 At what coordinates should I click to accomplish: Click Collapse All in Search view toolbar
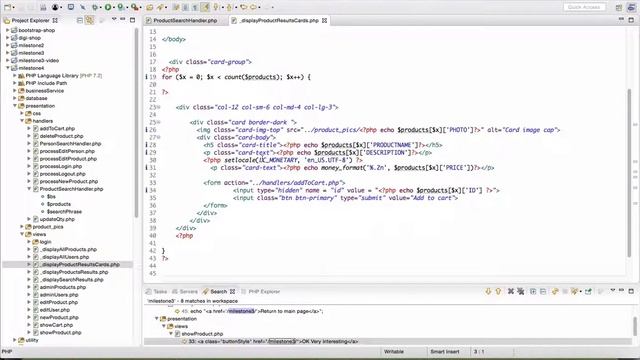543,291
